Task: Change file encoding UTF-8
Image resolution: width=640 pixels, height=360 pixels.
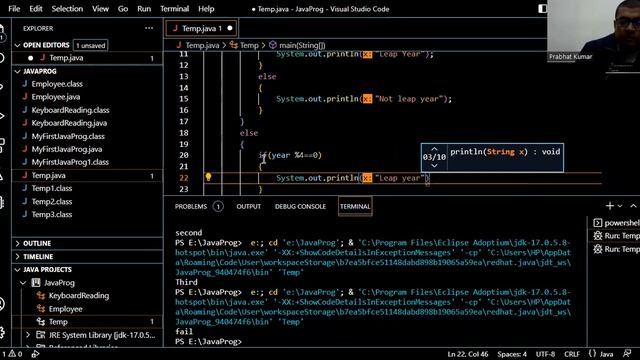Action: (545, 354)
